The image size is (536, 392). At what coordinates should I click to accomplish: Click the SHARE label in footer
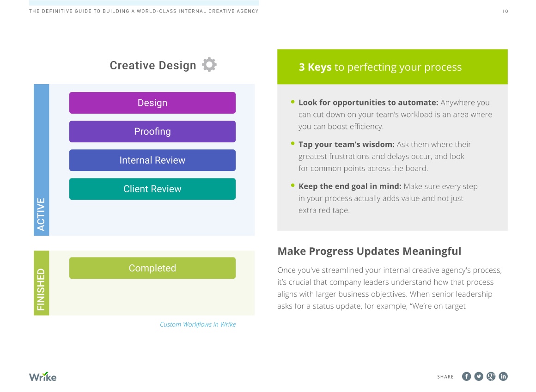tap(445, 377)
